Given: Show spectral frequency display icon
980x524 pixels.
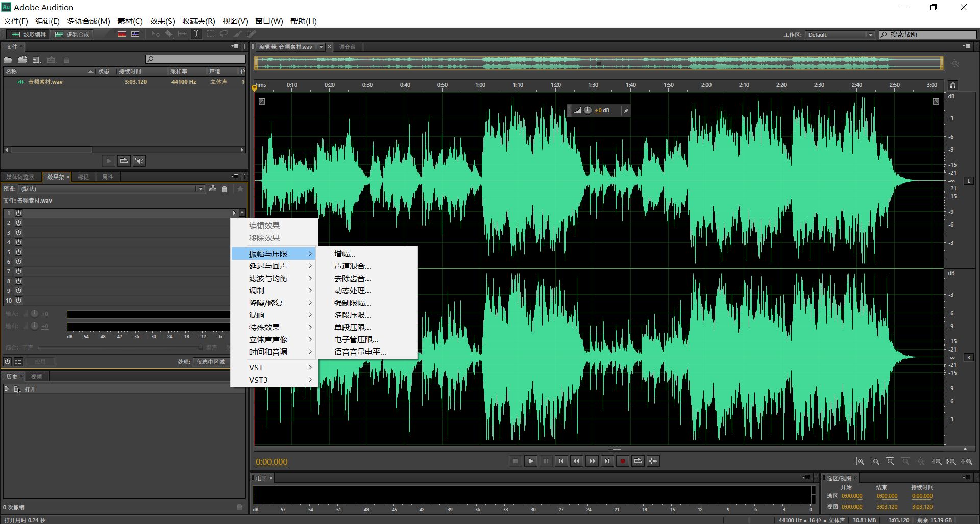Looking at the screenshot, I should (x=122, y=34).
